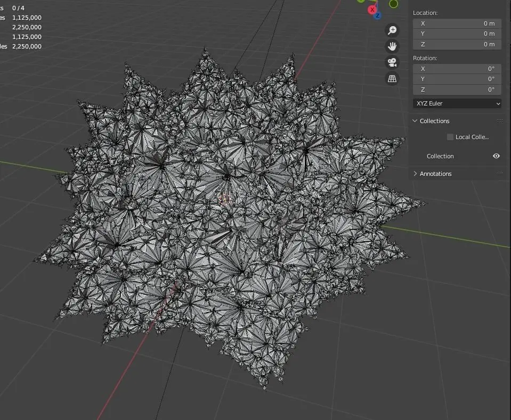Click the viewport zoom magnifier icon
This screenshot has width=511, height=420.
[392, 30]
